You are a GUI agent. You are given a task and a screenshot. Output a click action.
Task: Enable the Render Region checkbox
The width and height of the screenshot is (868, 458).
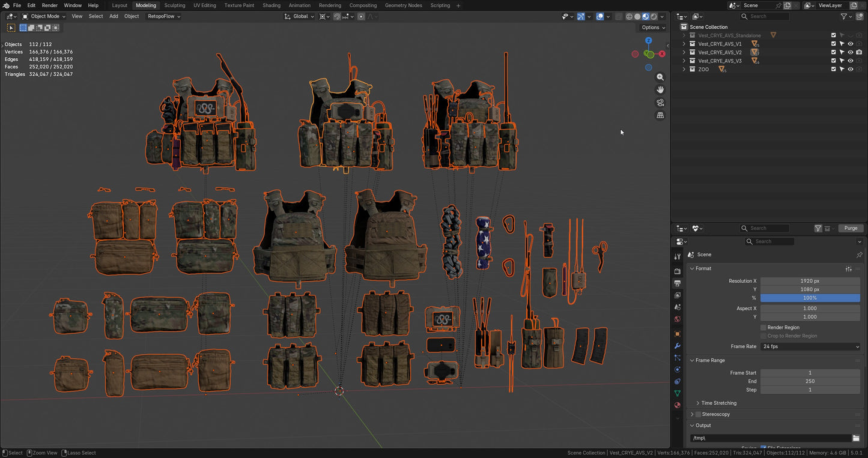[763, 328]
